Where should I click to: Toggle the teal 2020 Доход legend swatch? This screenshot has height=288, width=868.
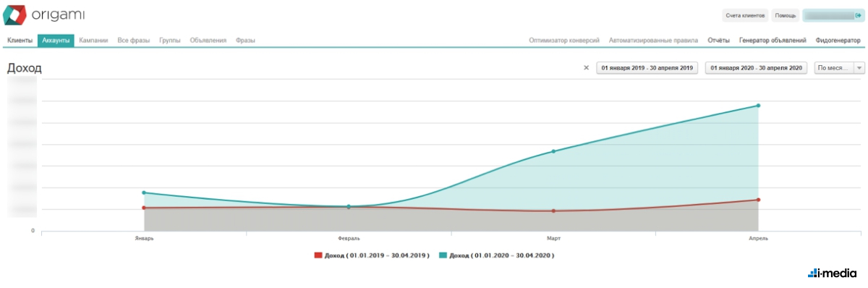tap(443, 255)
